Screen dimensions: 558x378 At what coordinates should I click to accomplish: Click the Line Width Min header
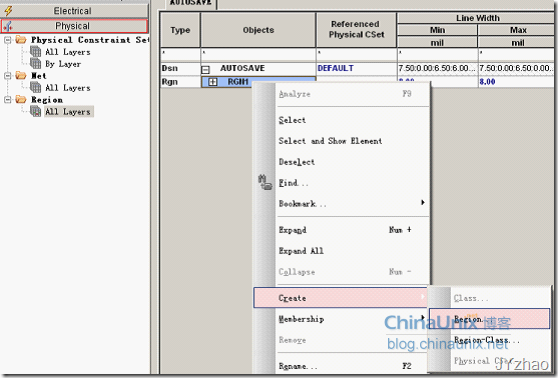(x=437, y=30)
